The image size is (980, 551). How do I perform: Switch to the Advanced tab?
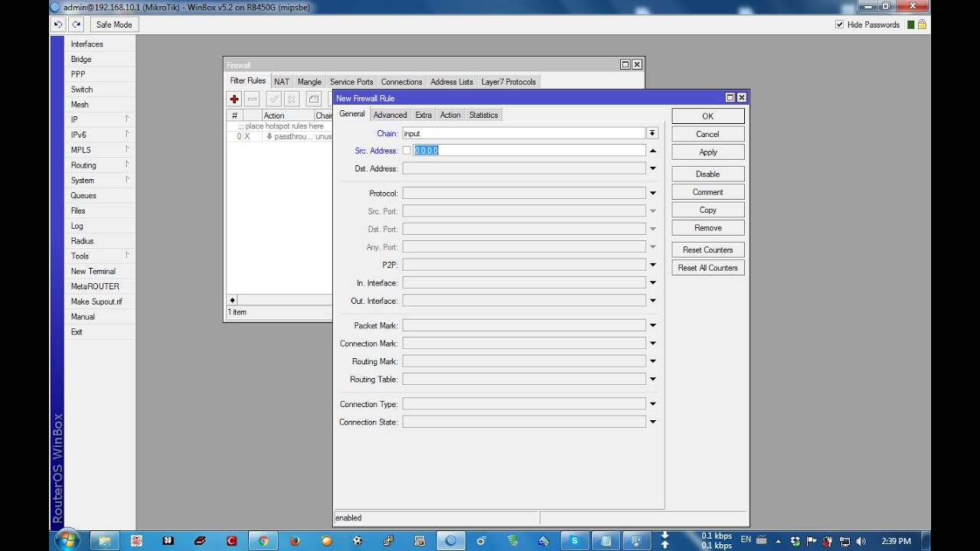(390, 115)
